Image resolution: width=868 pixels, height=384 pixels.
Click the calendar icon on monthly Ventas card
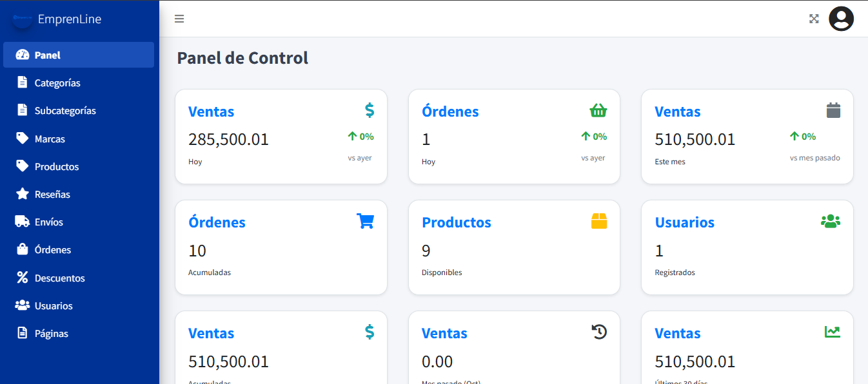(x=833, y=110)
